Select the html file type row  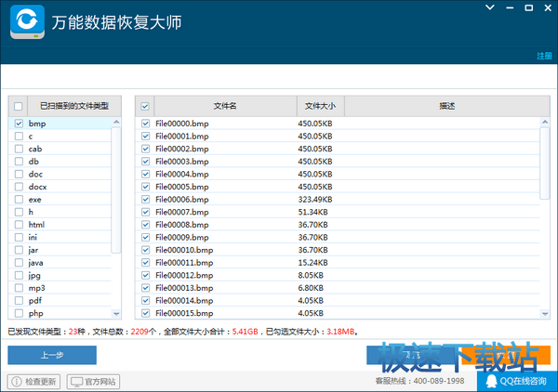coord(60,225)
